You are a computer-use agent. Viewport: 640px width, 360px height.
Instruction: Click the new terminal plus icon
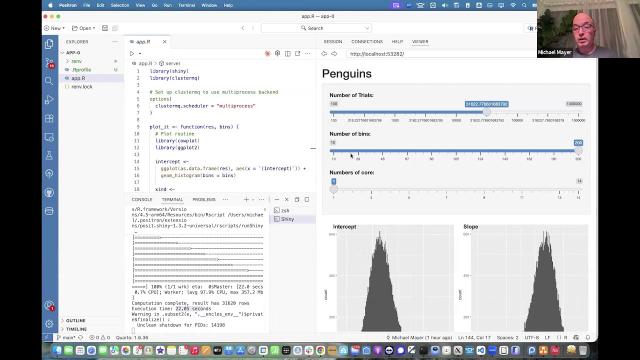pos(246,200)
